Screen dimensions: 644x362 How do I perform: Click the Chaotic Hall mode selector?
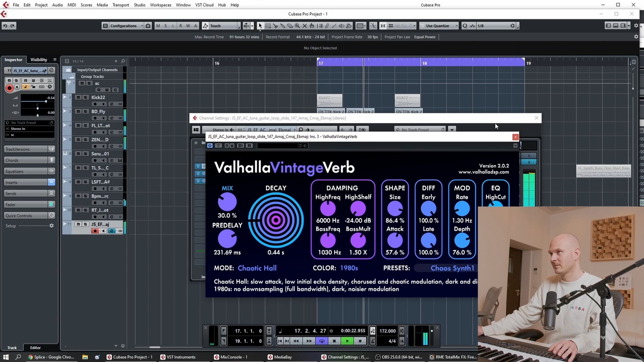257,268
